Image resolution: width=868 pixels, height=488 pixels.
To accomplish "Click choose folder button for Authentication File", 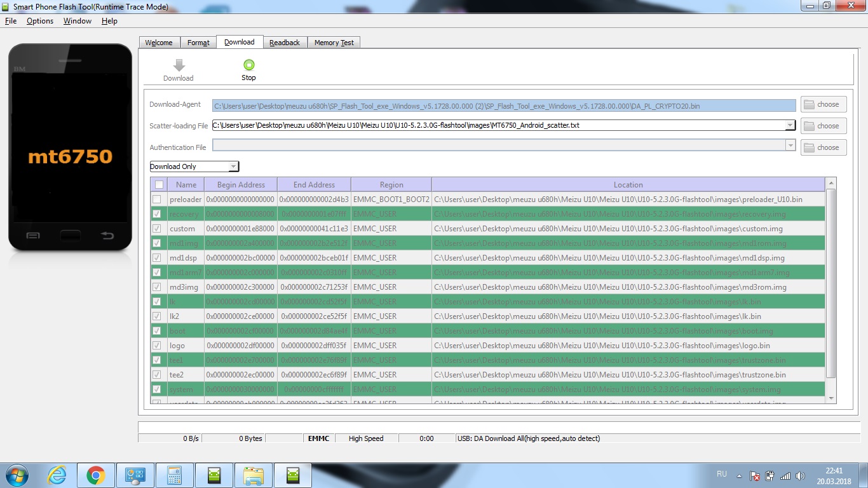I will pyautogui.click(x=823, y=147).
